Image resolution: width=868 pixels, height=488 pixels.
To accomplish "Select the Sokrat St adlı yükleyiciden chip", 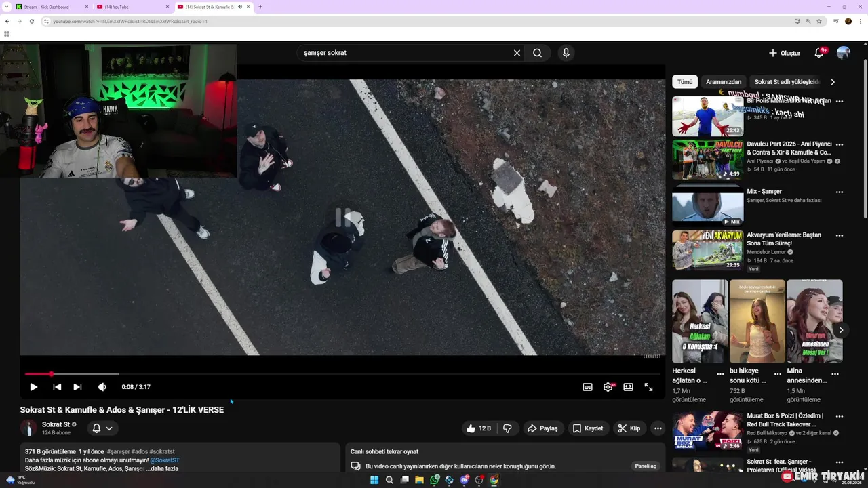I will [x=787, y=82].
